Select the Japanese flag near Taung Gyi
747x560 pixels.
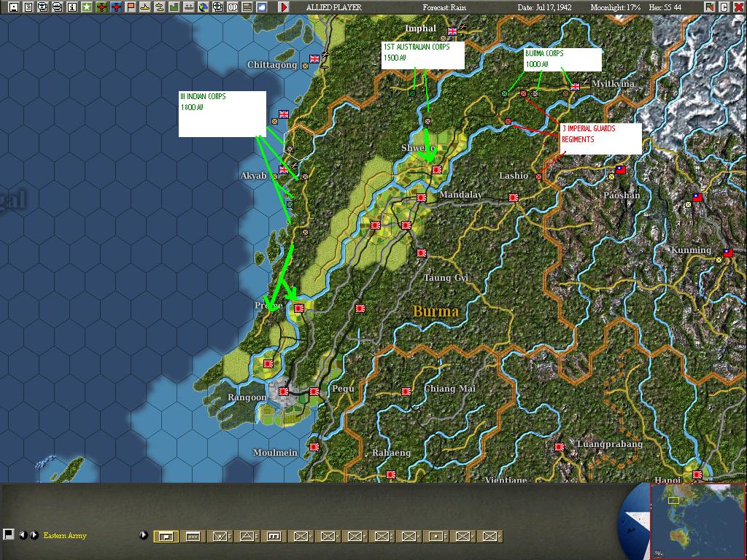[x=422, y=253]
